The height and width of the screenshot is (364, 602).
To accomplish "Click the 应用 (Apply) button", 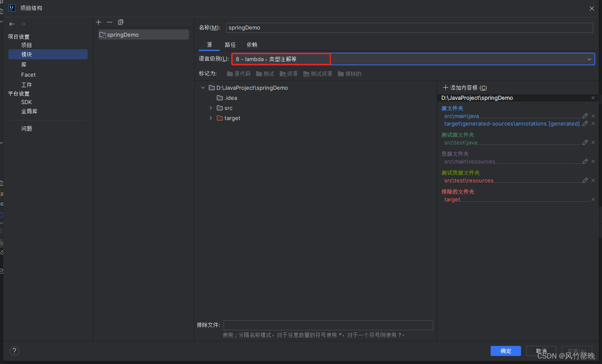I will pyautogui.click(x=577, y=351).
